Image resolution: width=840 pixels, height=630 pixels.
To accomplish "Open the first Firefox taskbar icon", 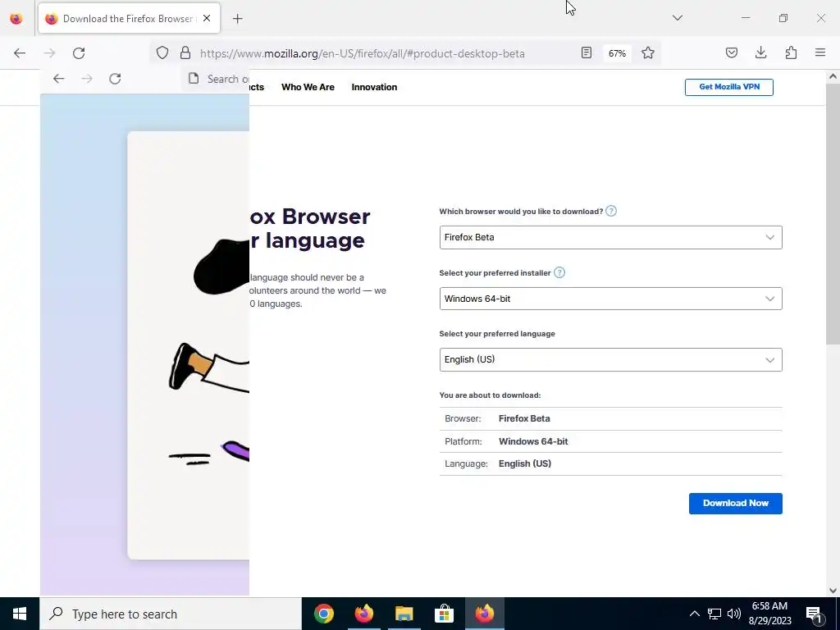I will point(364,614).
